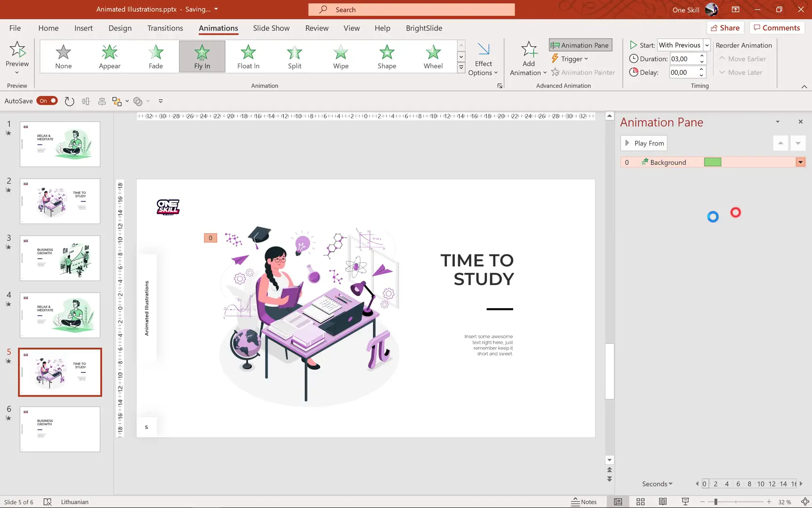Switch to Notes view
This screenshot has height=508, width=812.
point(584,501)
